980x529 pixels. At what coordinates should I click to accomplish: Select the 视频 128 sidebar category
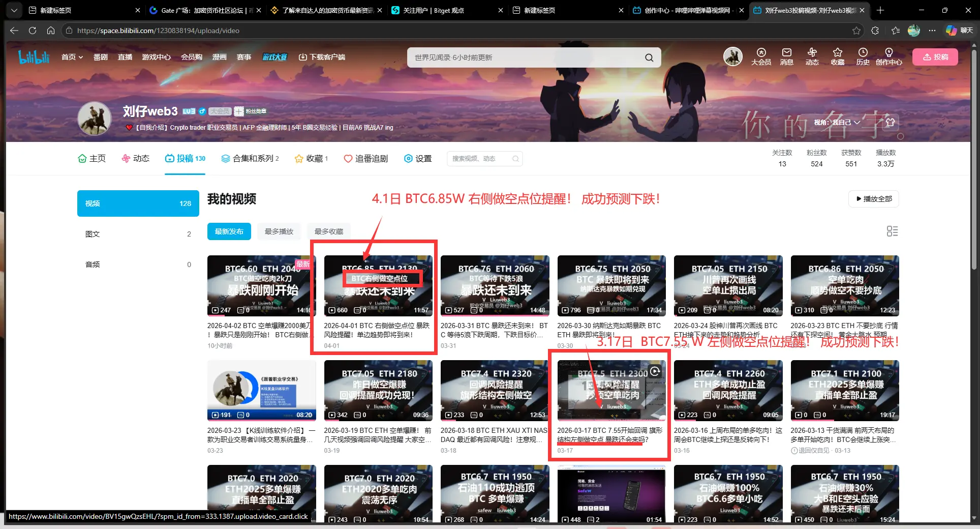(x=138, y=203)
